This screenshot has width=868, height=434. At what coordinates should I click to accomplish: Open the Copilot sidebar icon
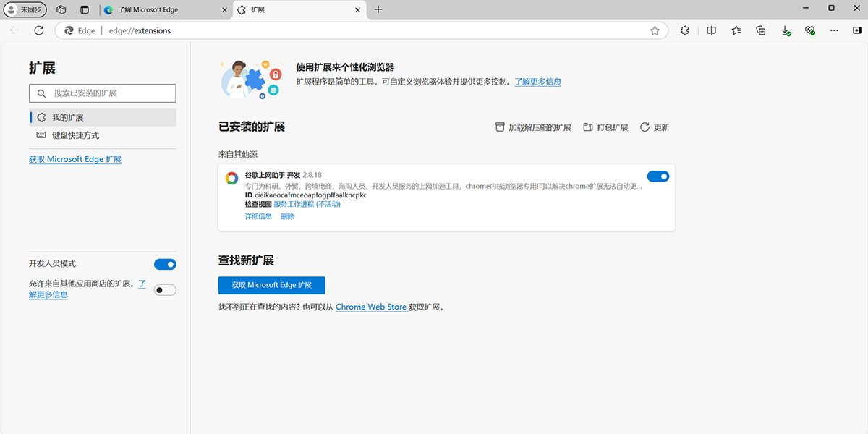tap(859, 30)
